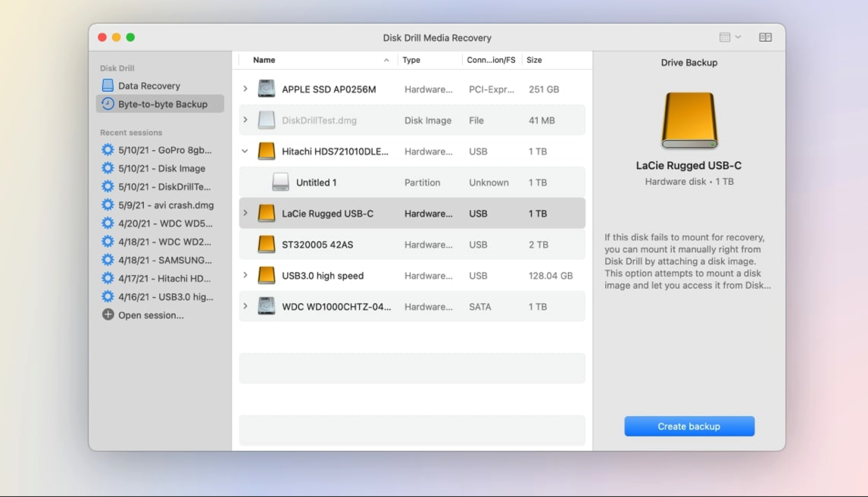Image resolution: width=868 pixels, height=497 pixels.
Task: Click the Untitled 1 partition icon
Action: 281,182
